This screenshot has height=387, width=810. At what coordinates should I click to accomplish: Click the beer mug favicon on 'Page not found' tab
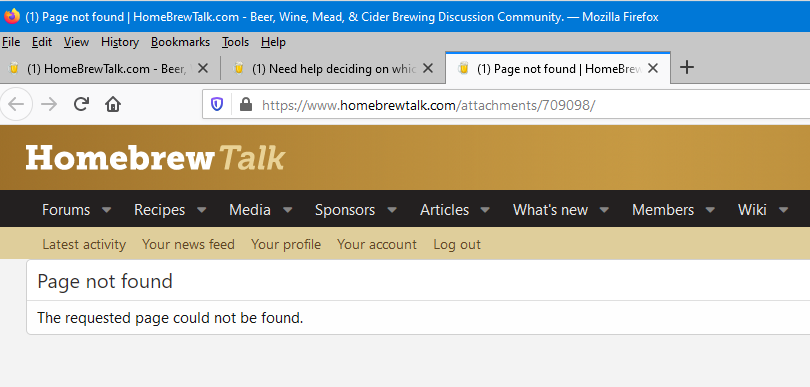point(463,68)
